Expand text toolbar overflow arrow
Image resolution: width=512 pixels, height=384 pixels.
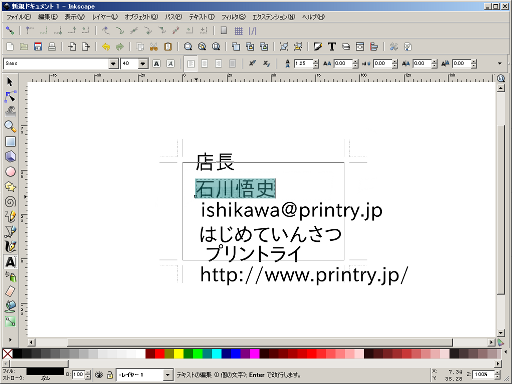pyautogui.click(x=500, y=63)
